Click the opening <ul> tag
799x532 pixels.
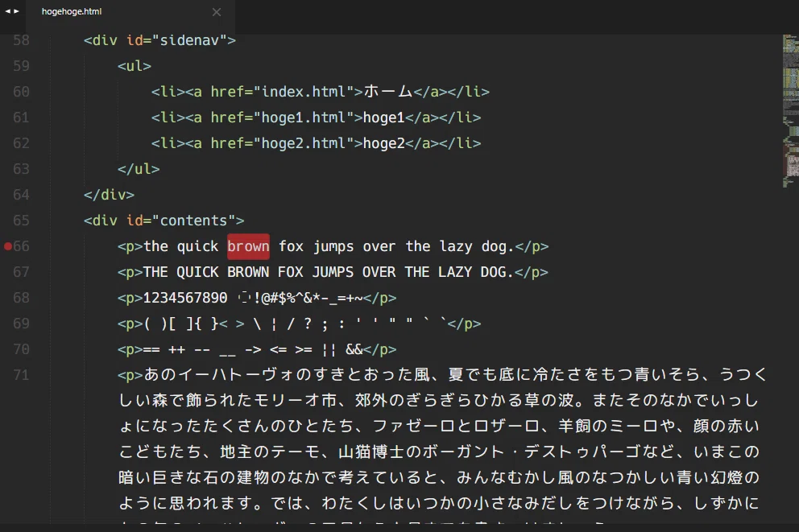click(135, 66)
